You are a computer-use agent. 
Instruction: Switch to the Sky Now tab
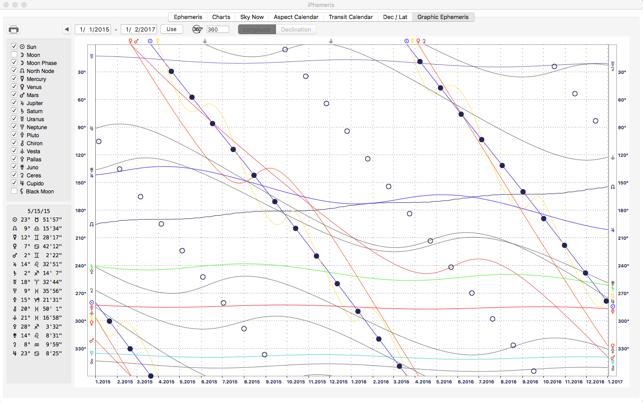(x=252, y=17)
